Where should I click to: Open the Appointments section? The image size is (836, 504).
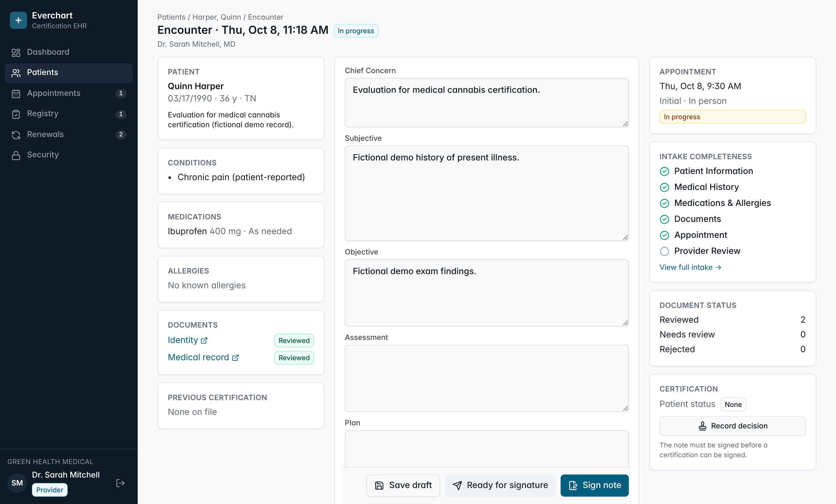tap(69, 93)
